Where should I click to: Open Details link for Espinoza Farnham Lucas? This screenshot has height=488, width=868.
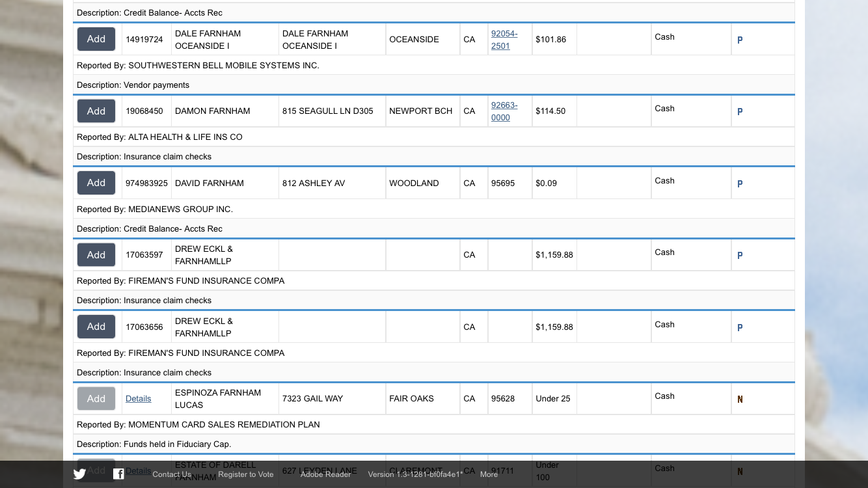click(139, 399)
